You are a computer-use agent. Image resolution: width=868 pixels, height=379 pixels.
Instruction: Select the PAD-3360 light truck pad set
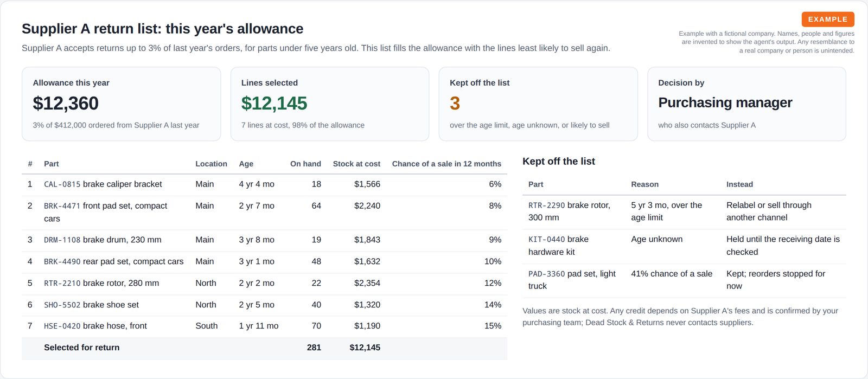pyautogui.click(x=572, y=280)
